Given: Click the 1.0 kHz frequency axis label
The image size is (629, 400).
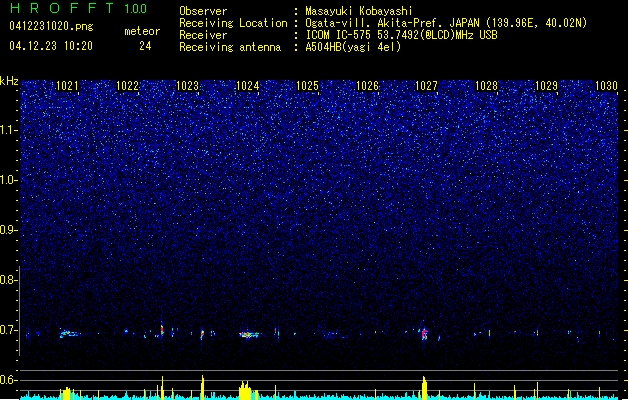Looking at the screenshot, I should coord(8,180).
